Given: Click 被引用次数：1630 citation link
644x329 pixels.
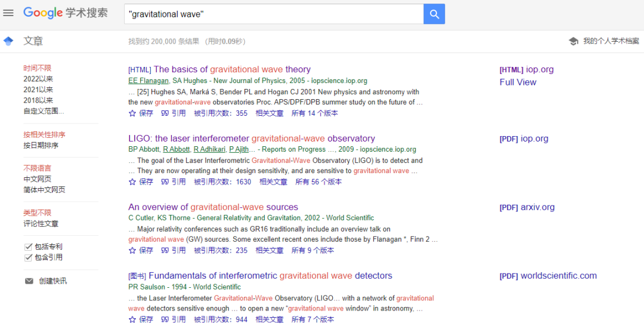Looking at the screenshot, I should [222, 182].
